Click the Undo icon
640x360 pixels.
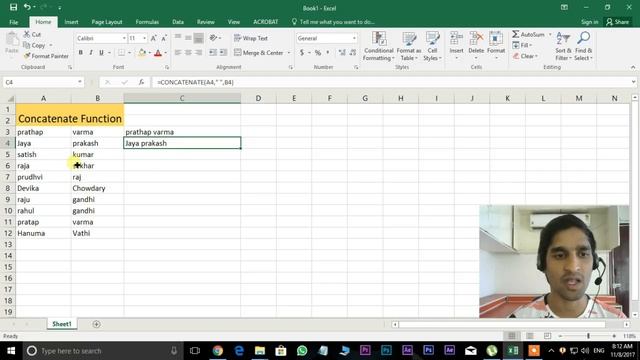(27, 7)
